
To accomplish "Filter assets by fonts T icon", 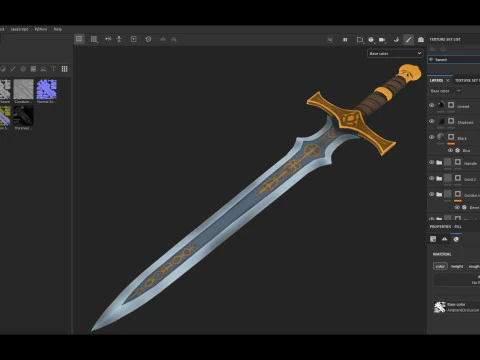I will (x=53, y=69).
